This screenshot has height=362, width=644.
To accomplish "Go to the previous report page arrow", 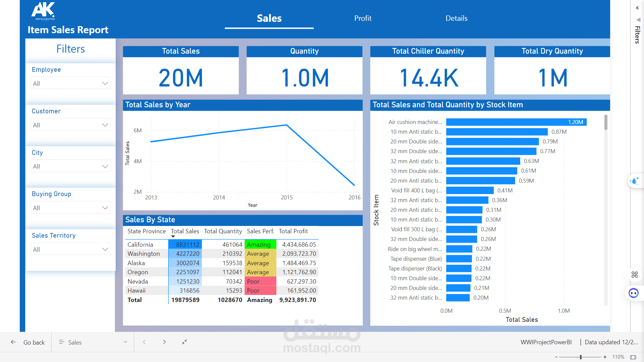I will click(144, 342).
